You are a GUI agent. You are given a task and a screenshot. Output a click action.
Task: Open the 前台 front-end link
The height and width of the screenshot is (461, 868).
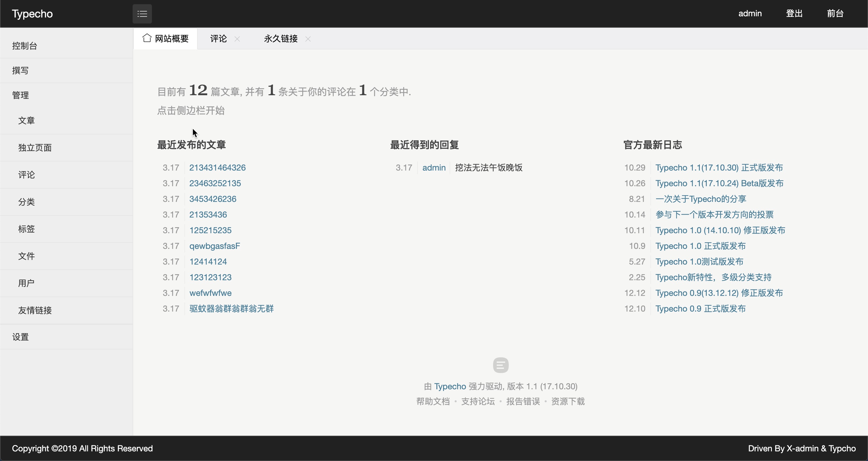[x=835, y=14]
